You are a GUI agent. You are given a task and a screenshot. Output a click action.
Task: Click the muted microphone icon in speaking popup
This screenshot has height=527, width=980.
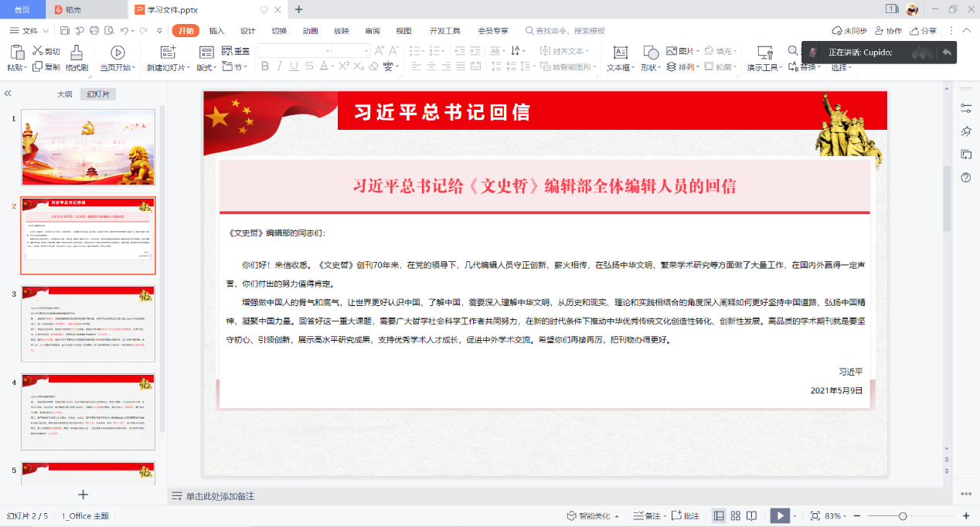pos(813,53)
